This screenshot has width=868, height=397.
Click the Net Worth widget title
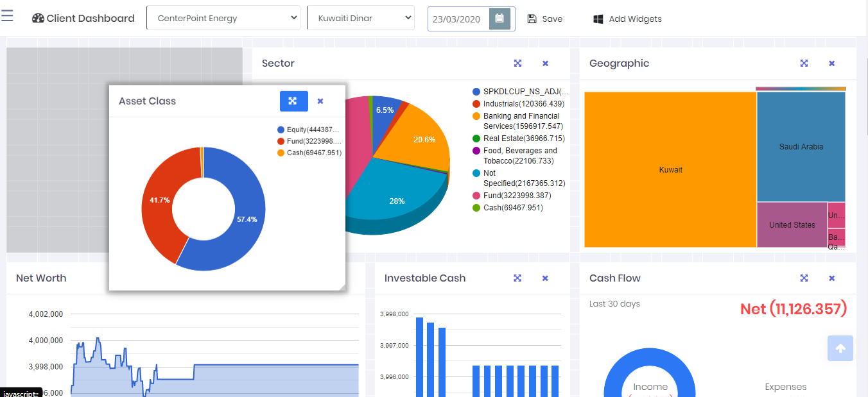coord(41,278)
